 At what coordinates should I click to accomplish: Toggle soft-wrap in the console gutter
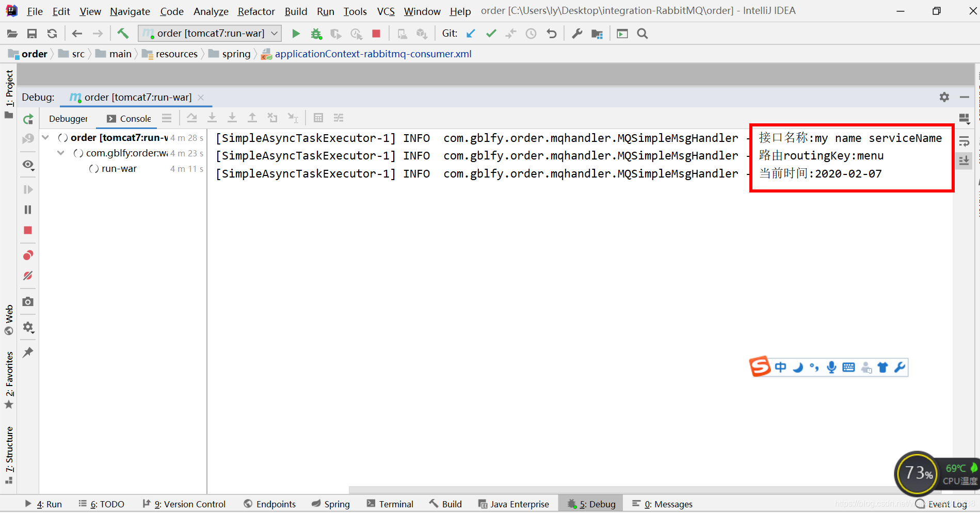coord(964,141)
